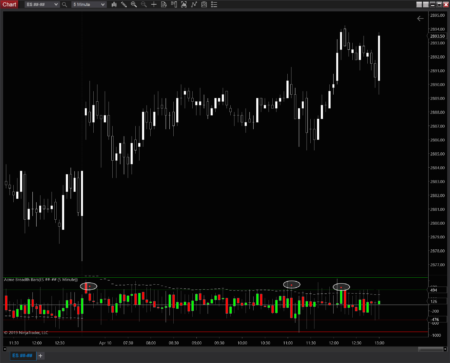The width and height of the screenshot is (450, 363).
Task: Select the drawing tools pencil icon
Action: [124, 4]
